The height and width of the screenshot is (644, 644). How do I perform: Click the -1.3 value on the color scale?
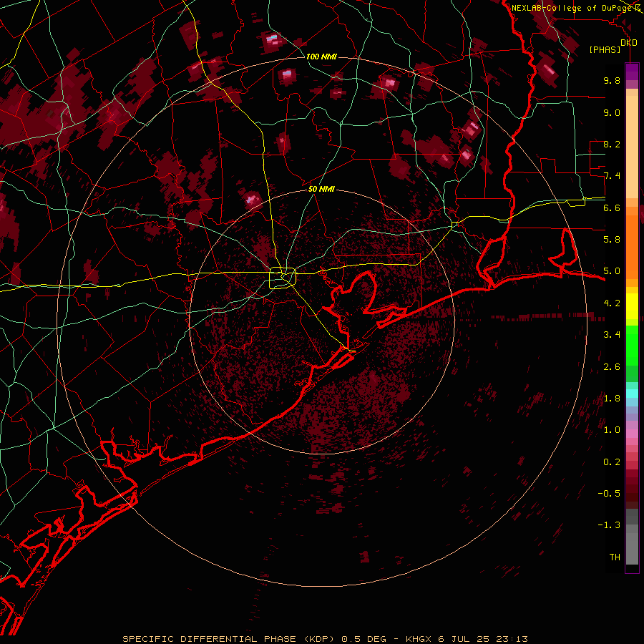(x=609, y=525)
